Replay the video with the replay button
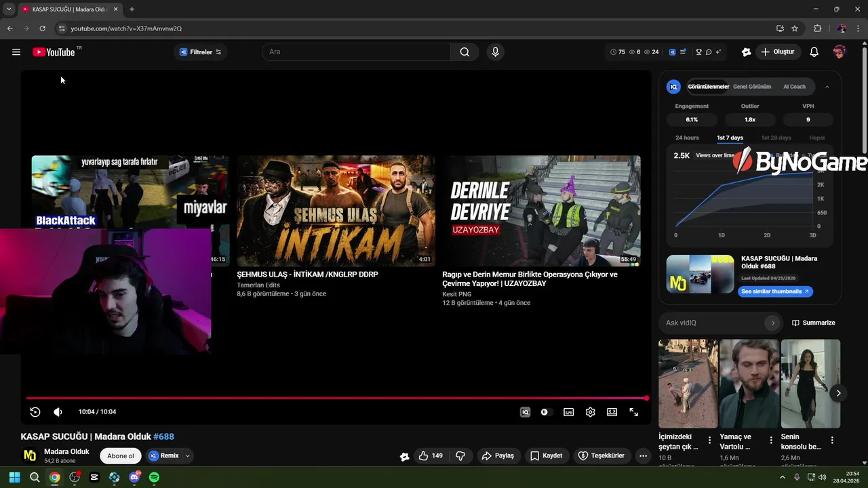This screenshot has height=488, width=868. point(35,412)
